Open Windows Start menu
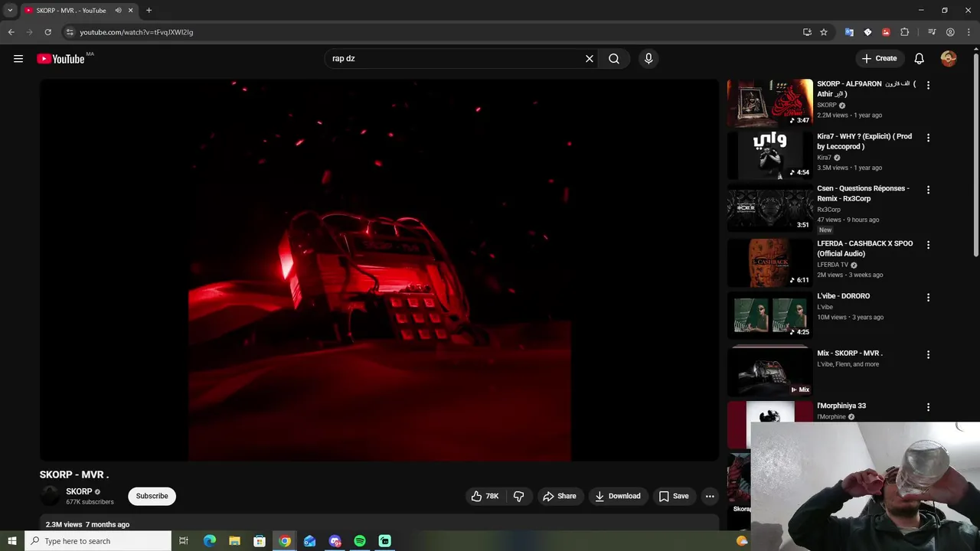The image size is (980, 551). [x=11, y=541]
